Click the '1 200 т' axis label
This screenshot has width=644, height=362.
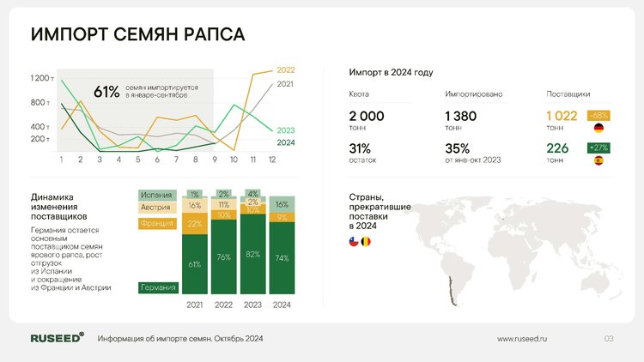(42, 78)
